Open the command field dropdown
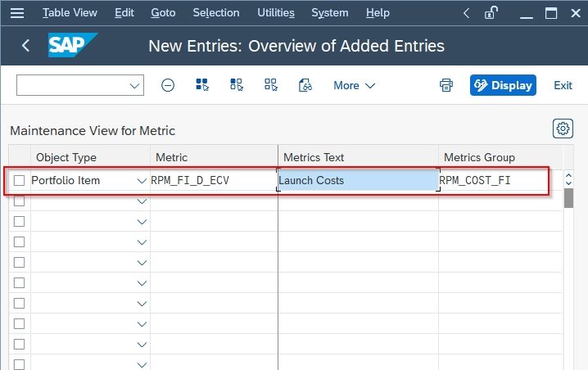 click(x=134, y=86)
